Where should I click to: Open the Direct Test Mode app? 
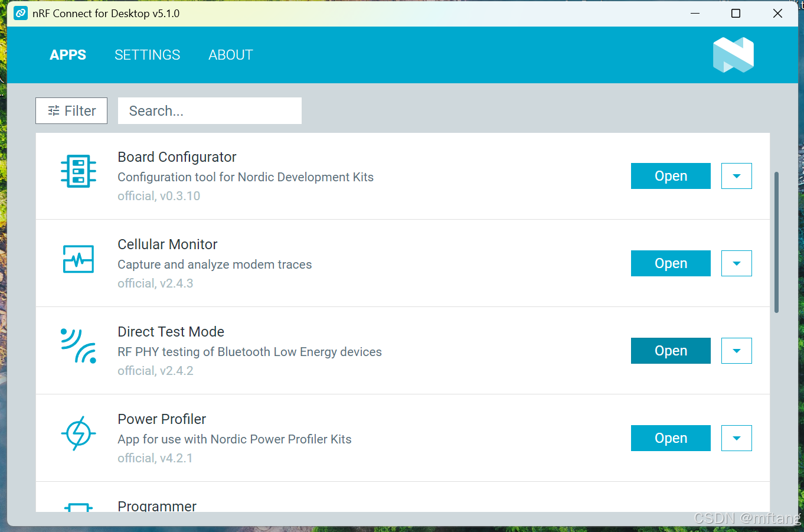(671, 351)
